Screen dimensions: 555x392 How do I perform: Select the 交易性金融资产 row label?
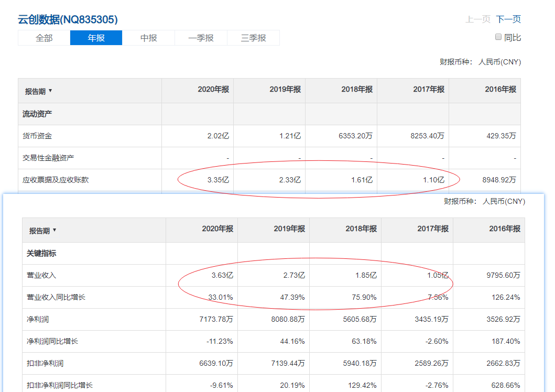(x=48, y=158)
